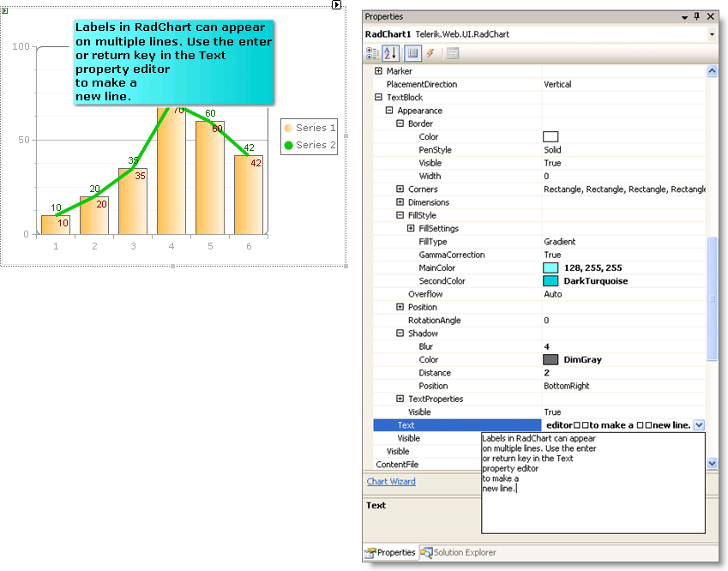Open the Chart Wizard link
This screenshot has height=571, width=728.
click(x=391, y=481)
